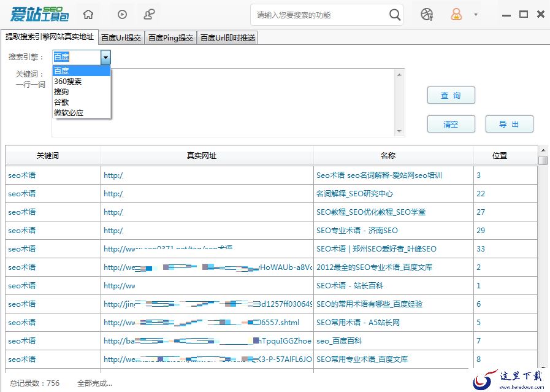550x392 pixels.
Task: Click results table scroll up arrow
Action: pos(543,150)
